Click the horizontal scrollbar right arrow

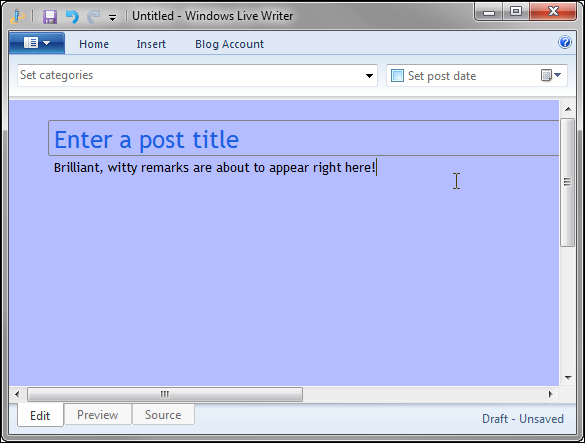550,394
